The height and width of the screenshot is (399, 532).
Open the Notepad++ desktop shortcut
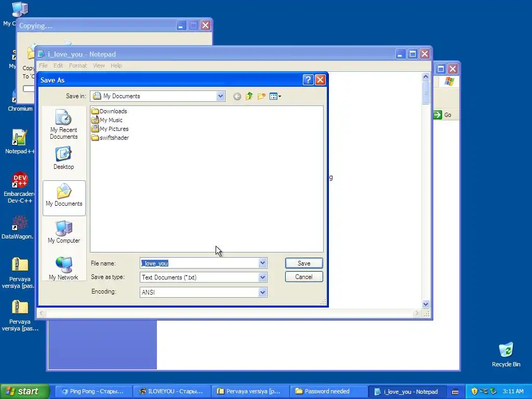click(19, 142)
